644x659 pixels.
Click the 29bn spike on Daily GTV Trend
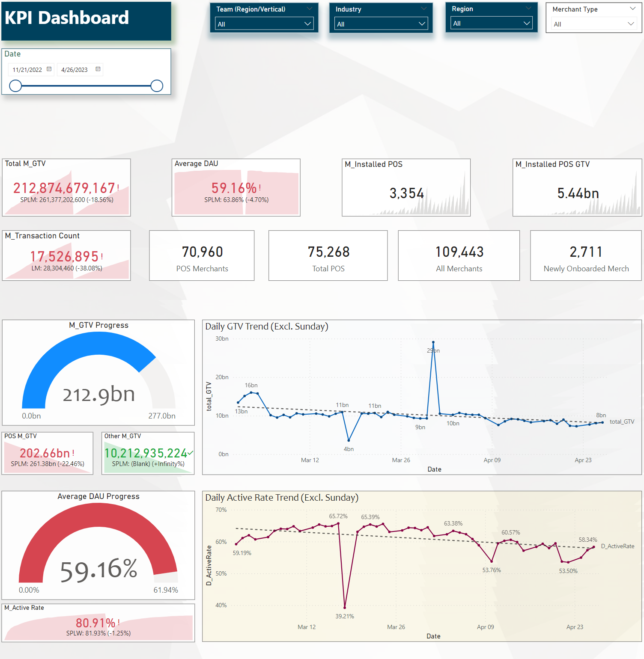pyautogui.click(x=433, y=341)
